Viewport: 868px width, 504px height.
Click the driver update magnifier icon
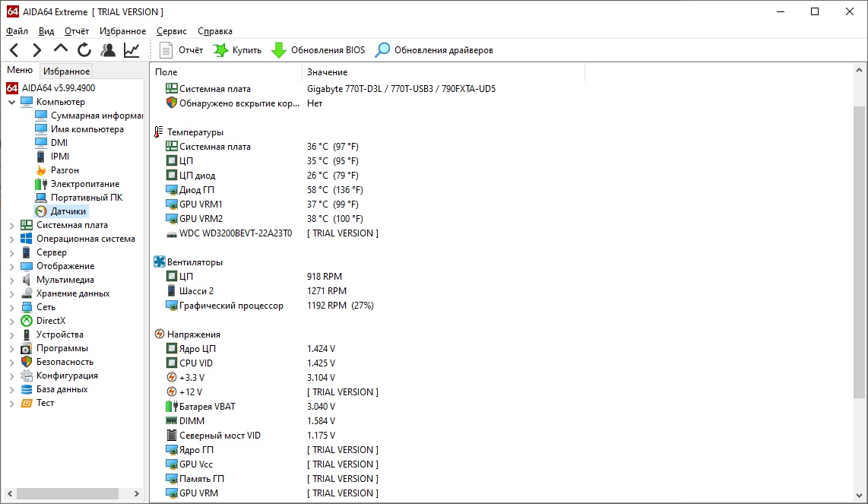tap(383, 50)
